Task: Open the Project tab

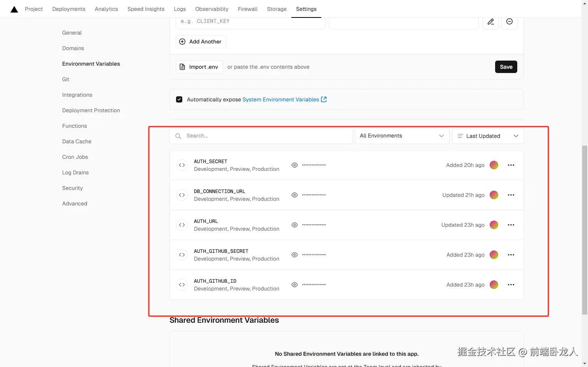Action: click(x=34, y=9)
